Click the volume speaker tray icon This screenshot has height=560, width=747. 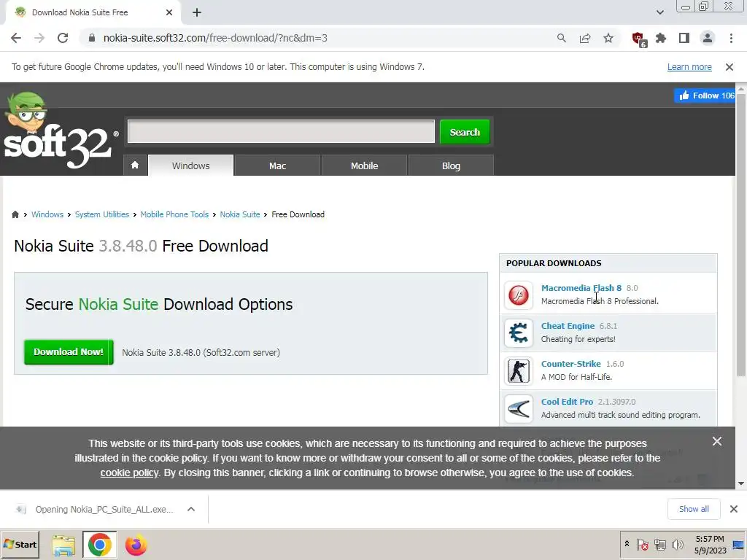pos(677,544)
